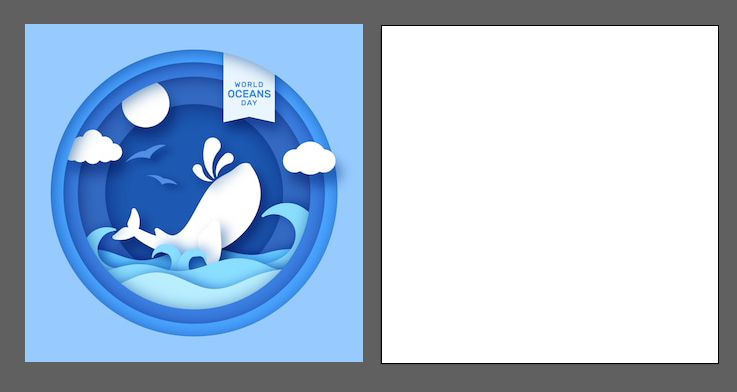
Task: Click the word OCEANS on the banner
Action: click(249, 94)
